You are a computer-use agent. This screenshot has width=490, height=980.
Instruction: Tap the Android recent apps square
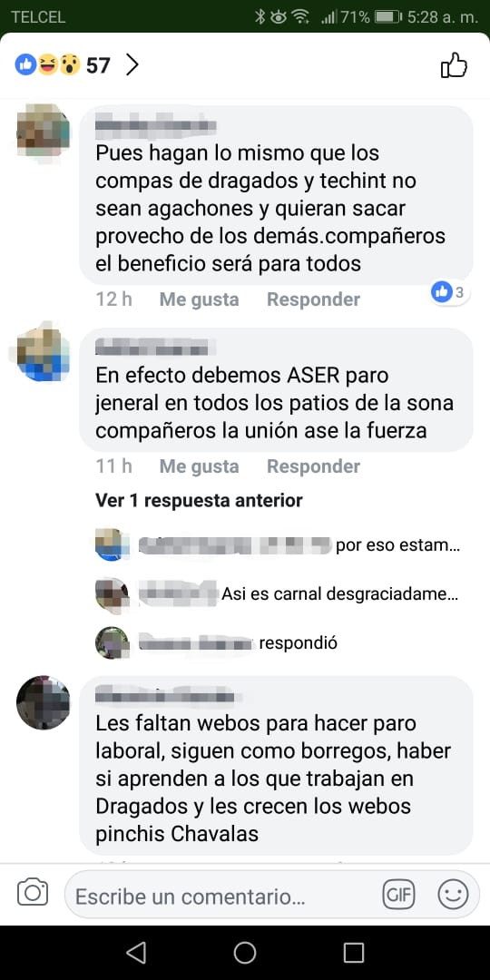click(x=354, y=953)
